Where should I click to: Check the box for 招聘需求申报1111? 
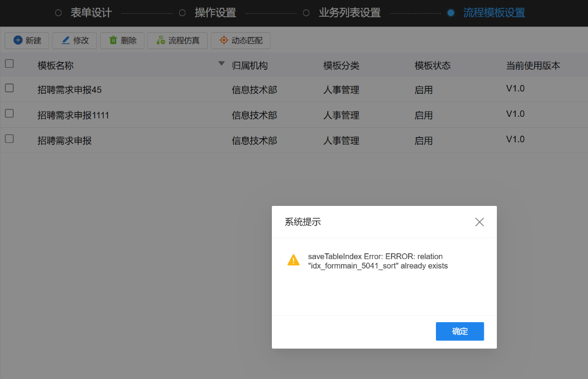click(x=9, y=113)
